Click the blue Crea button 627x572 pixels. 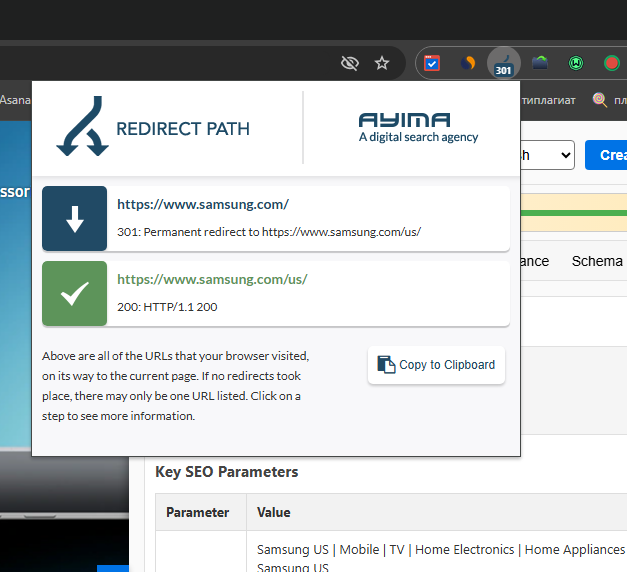point(606,155)
